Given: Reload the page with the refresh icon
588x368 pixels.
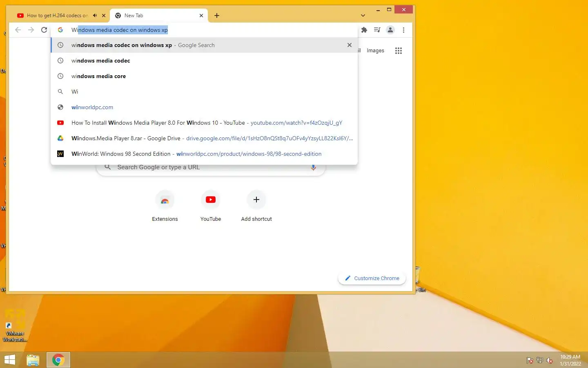Looking at the screenshot, I should [x=44, y=30].
